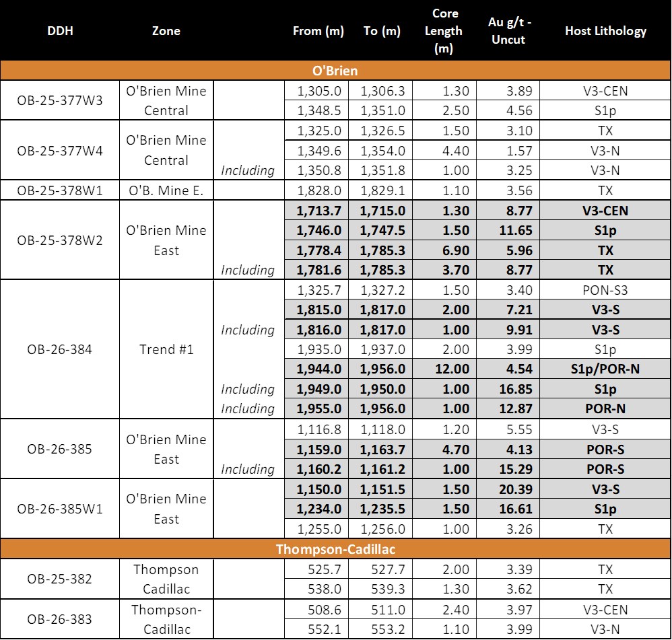
Task: Click the 20.39 gold grade value
Action: pyautogui.click(x=509, y=489)
